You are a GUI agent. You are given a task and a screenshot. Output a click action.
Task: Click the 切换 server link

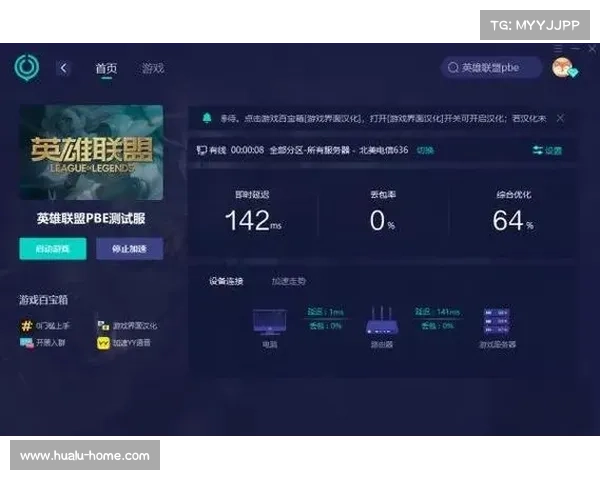pyautogui.click(x=425, y=150)
